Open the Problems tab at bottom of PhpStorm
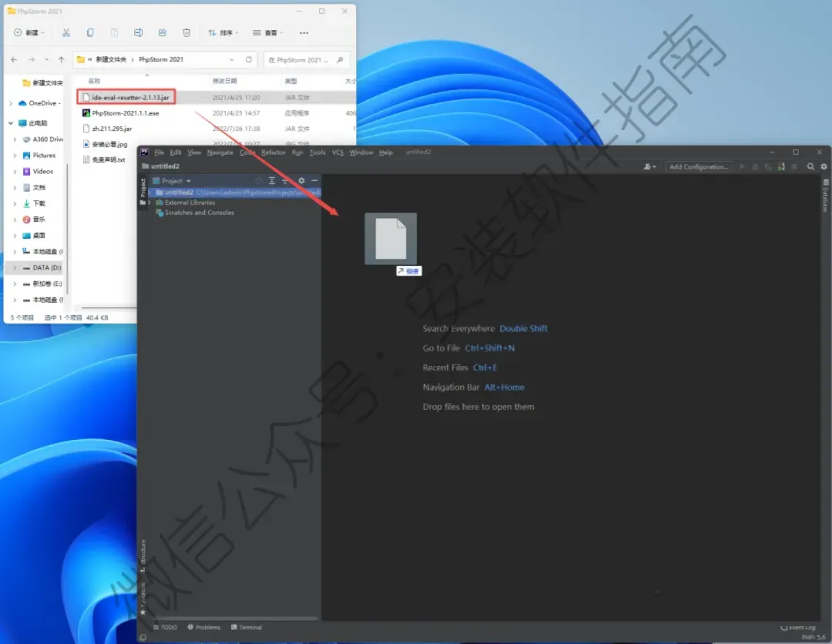The image size is (832, 644). [203, 627]
